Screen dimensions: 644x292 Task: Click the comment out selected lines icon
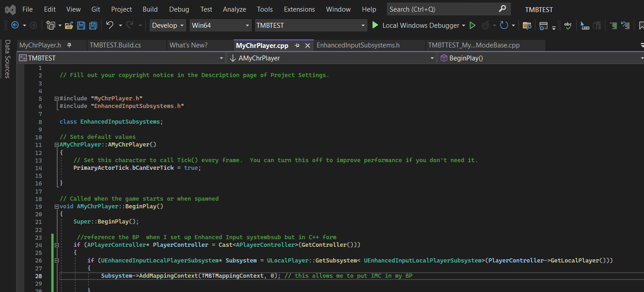(x=614, y=26)
